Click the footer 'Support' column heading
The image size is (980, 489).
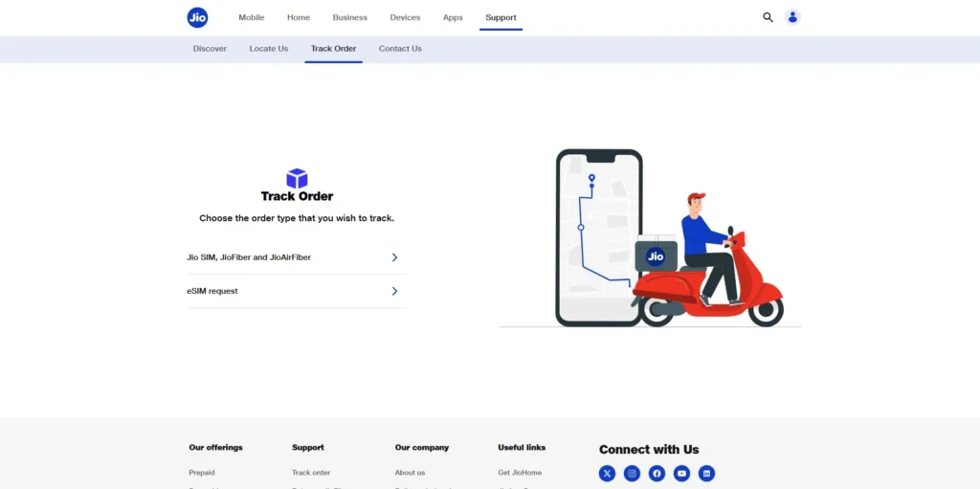click(x=308, y=448)
